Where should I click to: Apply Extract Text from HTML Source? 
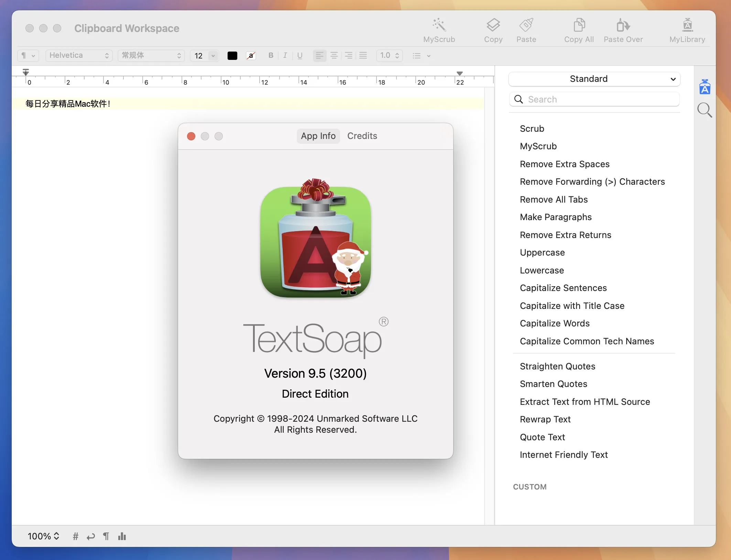585,402
